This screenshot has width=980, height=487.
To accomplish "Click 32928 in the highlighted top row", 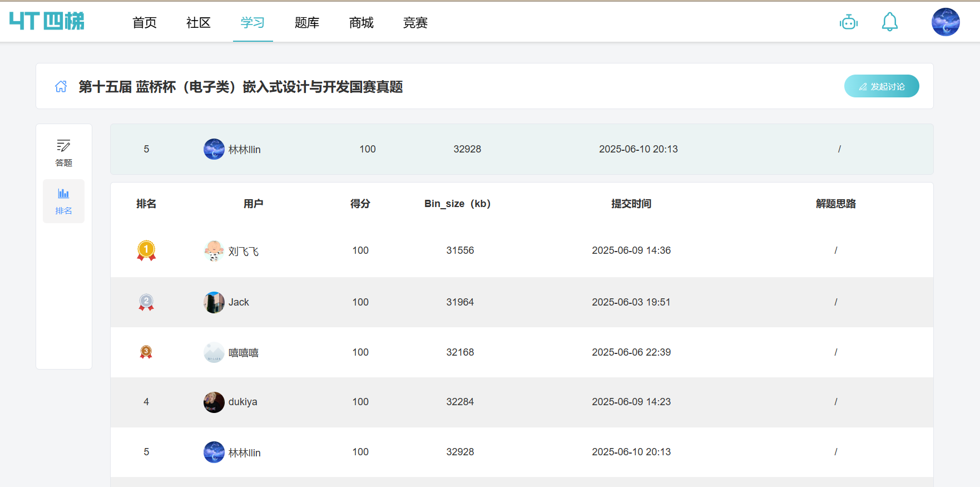I will (x=467, y=149).
